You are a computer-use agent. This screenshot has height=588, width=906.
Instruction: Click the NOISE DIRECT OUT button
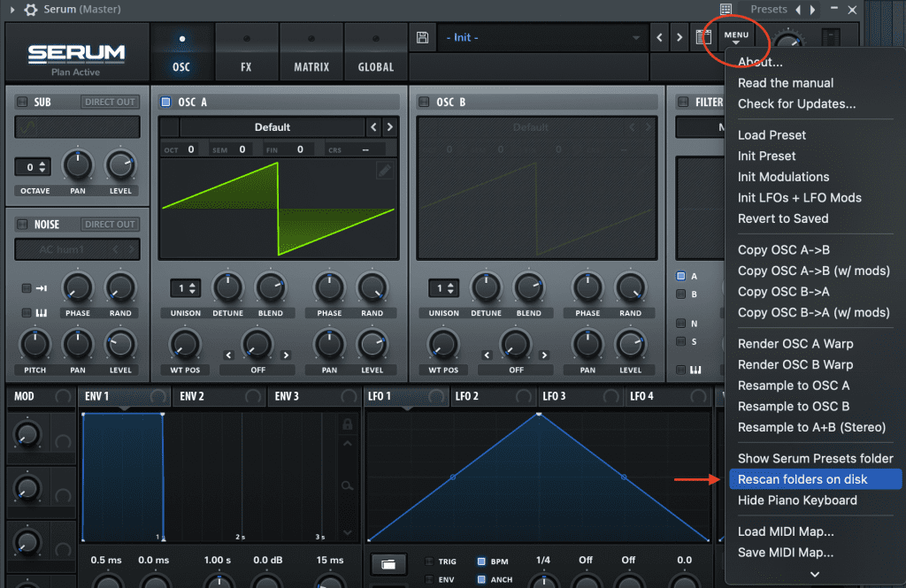(x=110, y=224)
